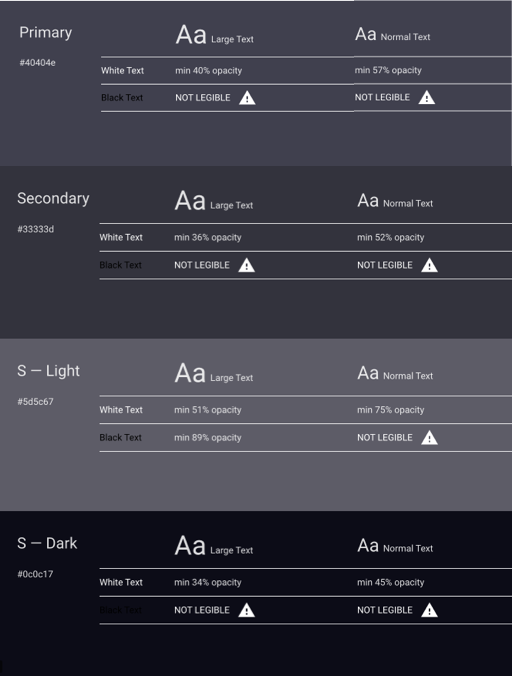
Task: Click the Primary normal text warning triangle
Action: [x=427, y=97]
